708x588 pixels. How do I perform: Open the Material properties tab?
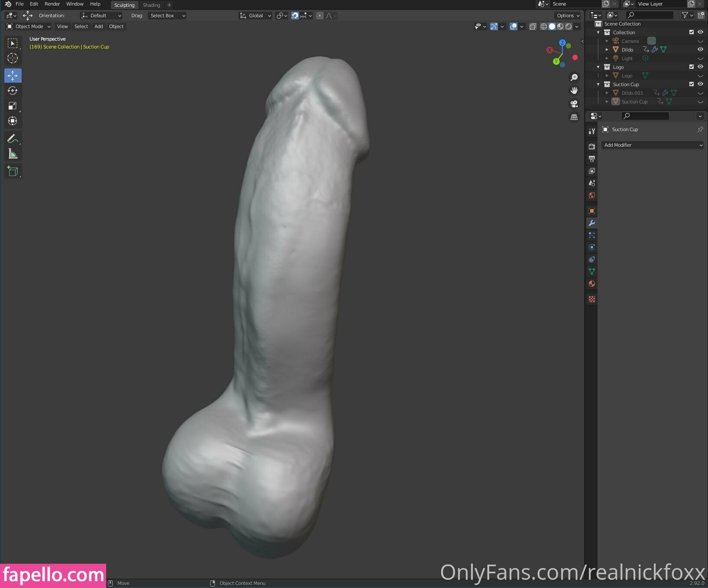(592, 284)
